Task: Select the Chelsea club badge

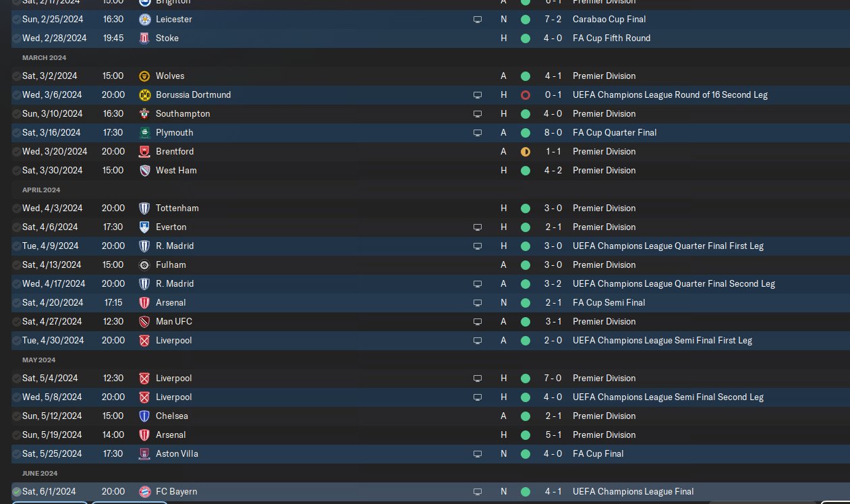Action: (144, 416)
